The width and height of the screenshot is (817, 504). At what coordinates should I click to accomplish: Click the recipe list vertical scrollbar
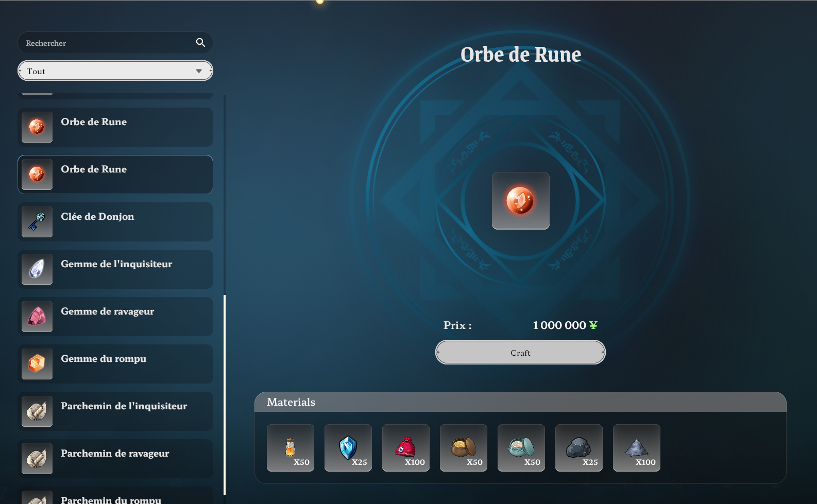point(225,394)
